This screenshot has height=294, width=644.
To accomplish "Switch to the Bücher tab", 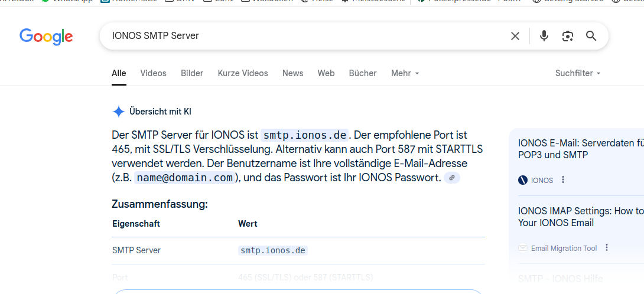I will click(363, 73).
